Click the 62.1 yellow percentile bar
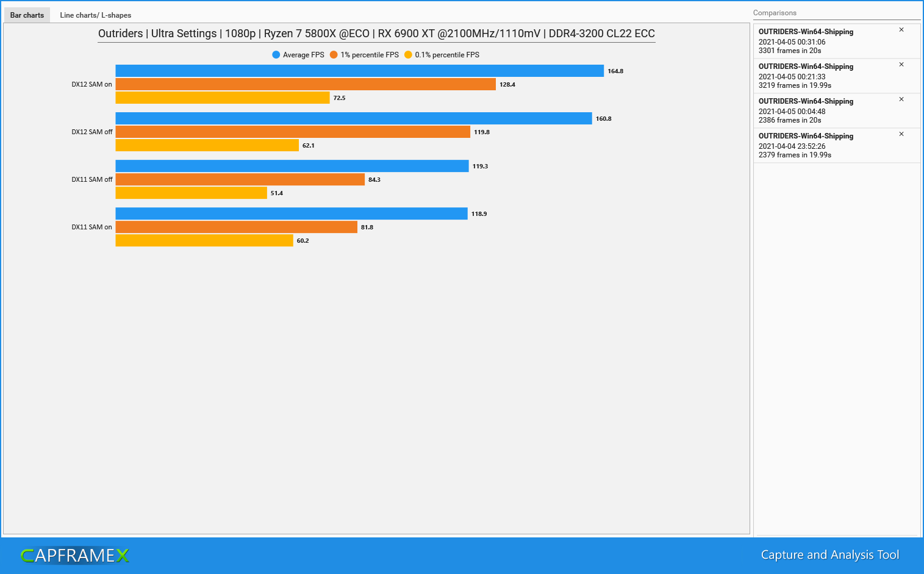The image size is (924, 574). click(207, 146)
